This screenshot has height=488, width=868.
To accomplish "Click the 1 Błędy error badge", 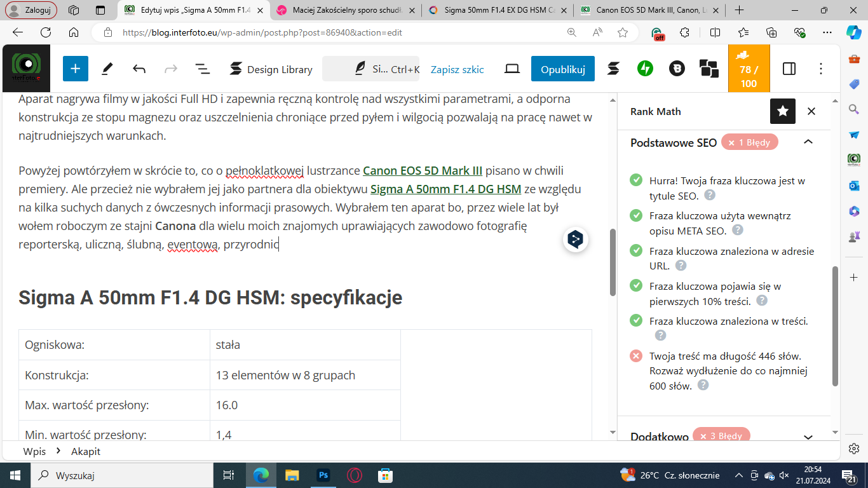I will [x=750, y=142].
